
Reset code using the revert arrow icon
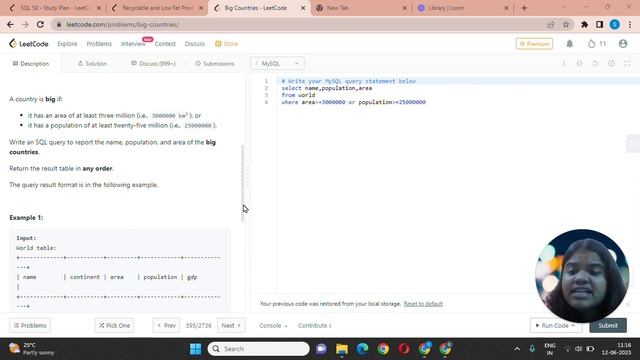pos(595,64)
